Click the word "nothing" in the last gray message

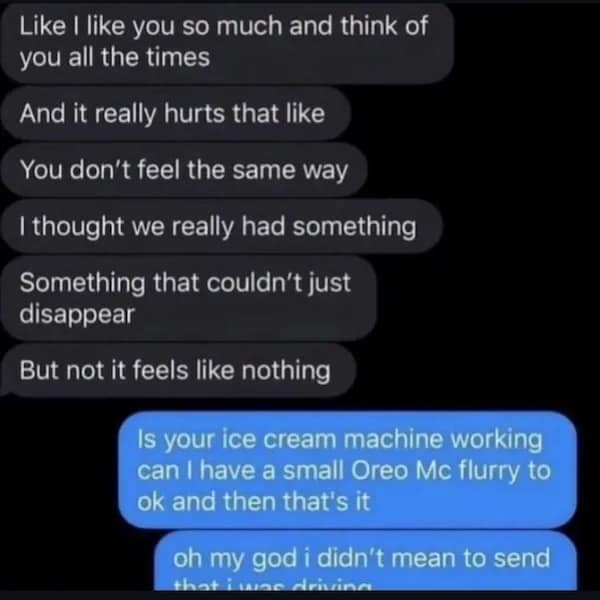tap(288, 371)
